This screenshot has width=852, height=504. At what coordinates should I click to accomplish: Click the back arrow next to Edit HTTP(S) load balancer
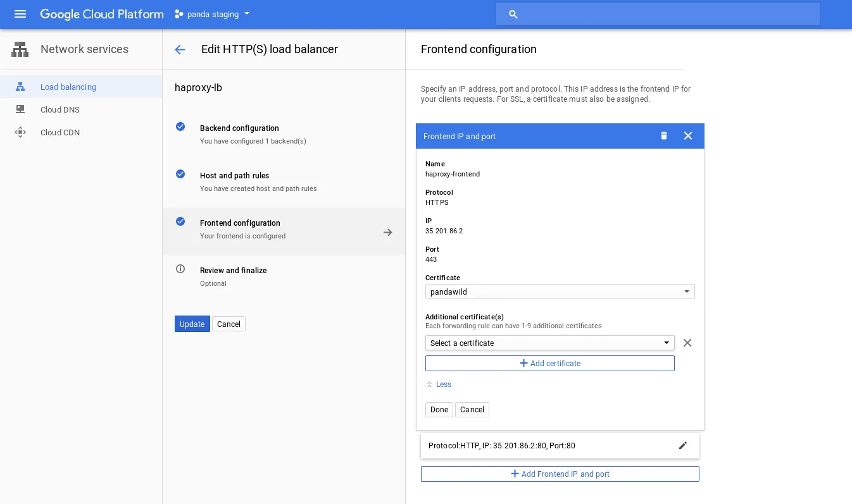point(180,49)
